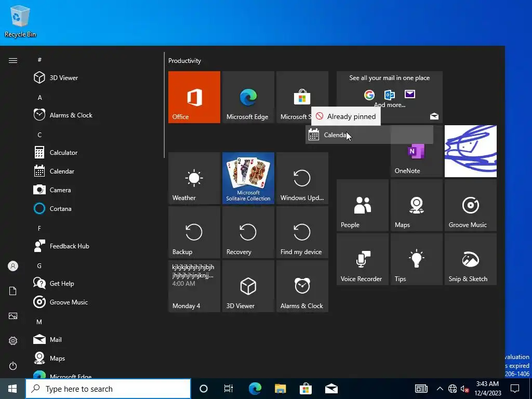Open Camera in the app list
The width and height of the screenshot is (532, 399).
[x=95, y=190]
